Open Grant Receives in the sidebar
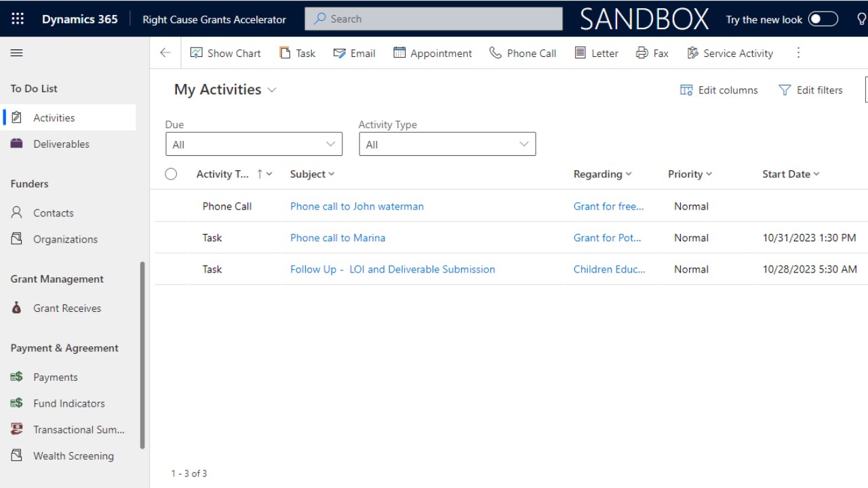Image resolution: width=868 pixels, height=488 pixels. click(x=69, y=308)
